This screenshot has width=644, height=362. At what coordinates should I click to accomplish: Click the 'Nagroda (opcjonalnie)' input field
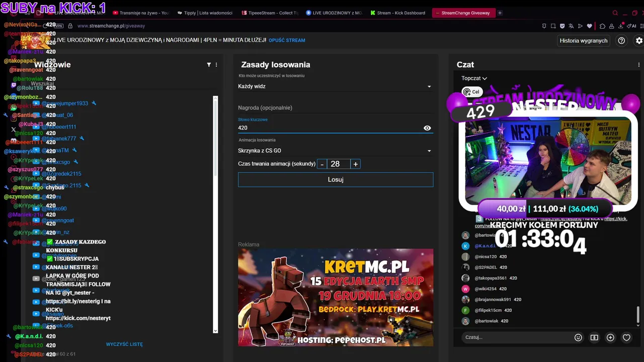pos(335,108)
